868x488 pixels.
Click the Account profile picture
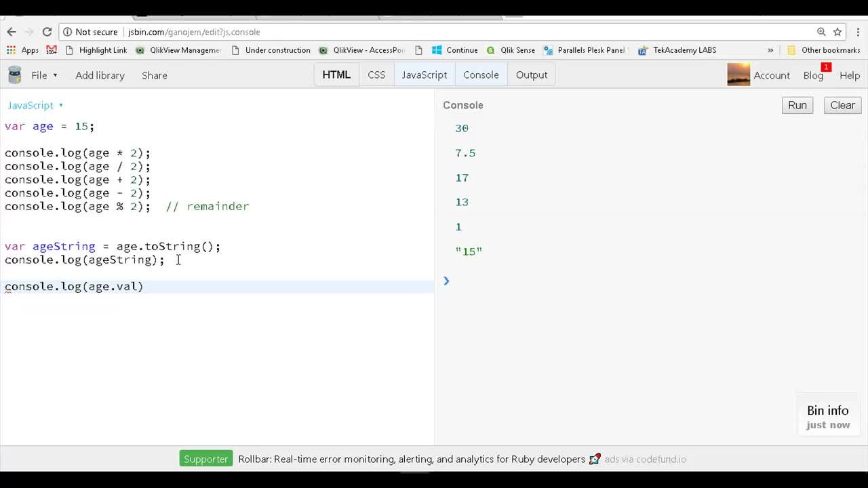click(x=738, y=75)
